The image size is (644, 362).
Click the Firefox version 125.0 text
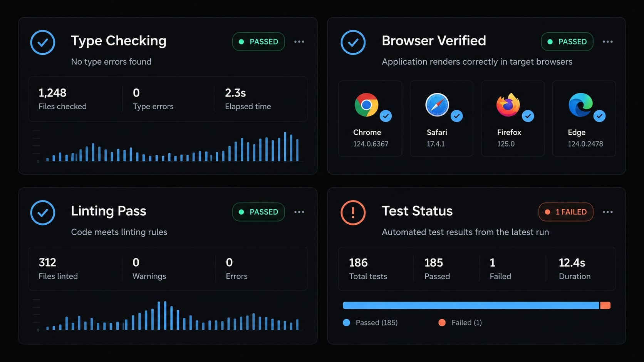point(506,144)
